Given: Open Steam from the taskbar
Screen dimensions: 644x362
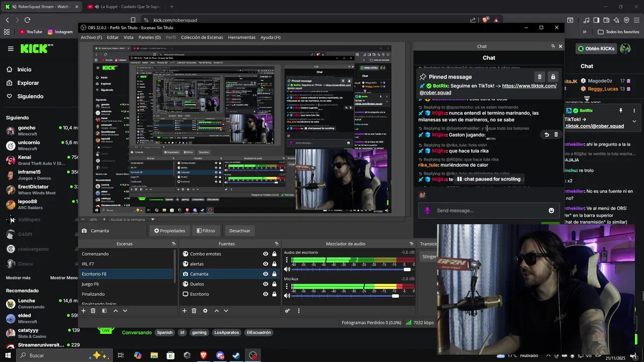Looking at the screenshot, I should [236, 355].
